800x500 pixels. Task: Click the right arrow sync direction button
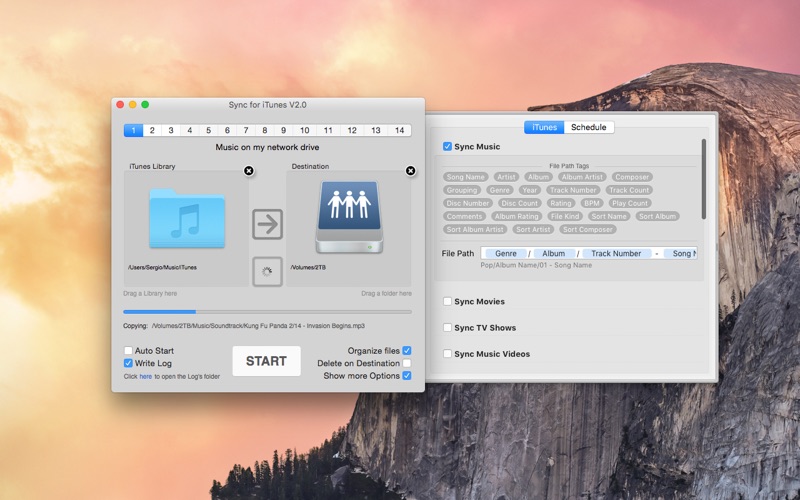267,224
